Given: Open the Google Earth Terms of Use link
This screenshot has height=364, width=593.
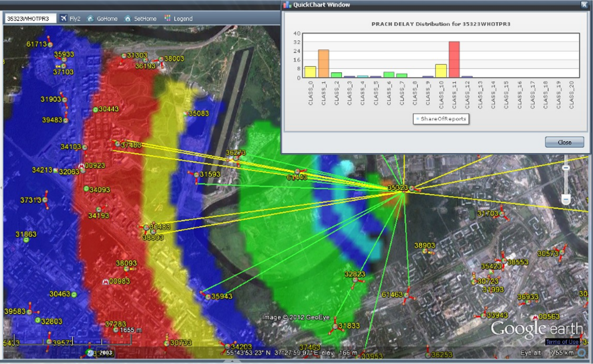Looking at the screenshot, I should pyautogui.click(x=562, y=342).
